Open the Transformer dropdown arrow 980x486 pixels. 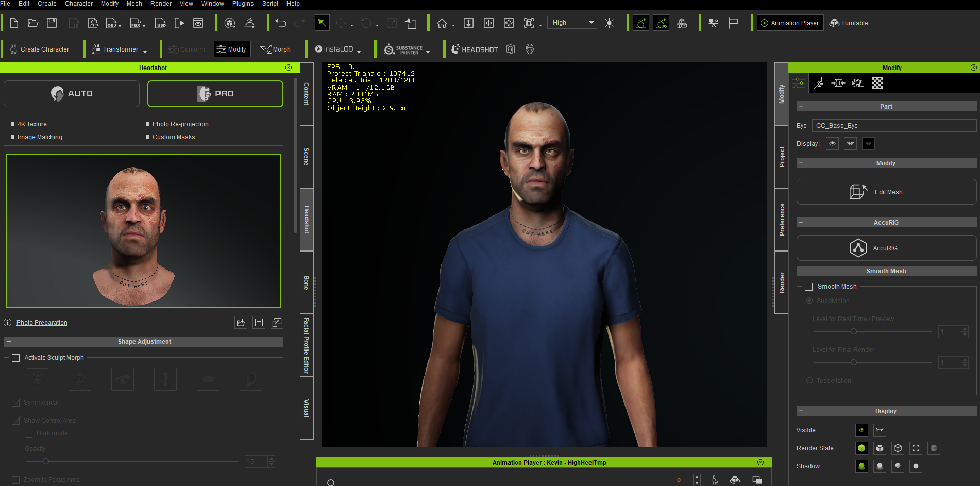click(x=145, y=52)
